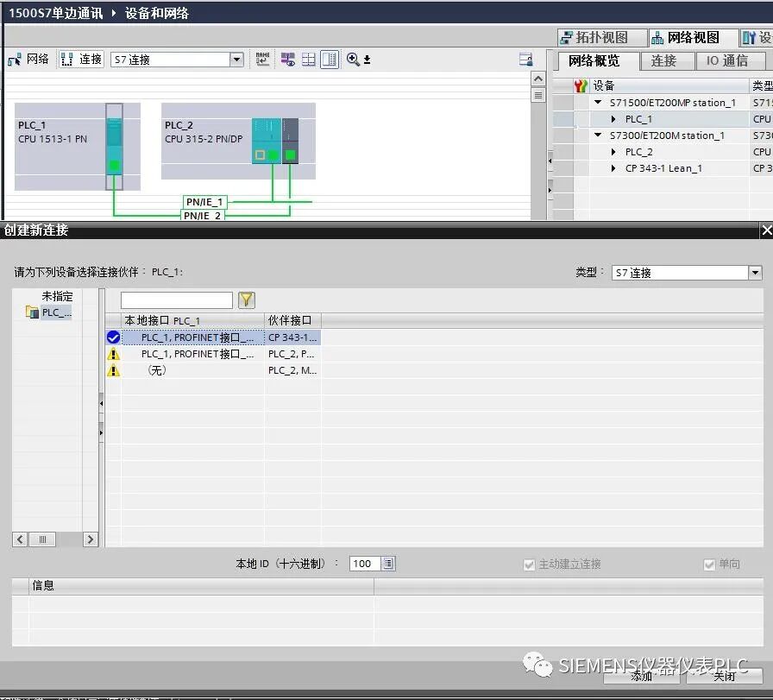This screenshot has height=700, width=773.
Task: Toggle 主动建立连接 checkbox
Action: pos(529,564)
